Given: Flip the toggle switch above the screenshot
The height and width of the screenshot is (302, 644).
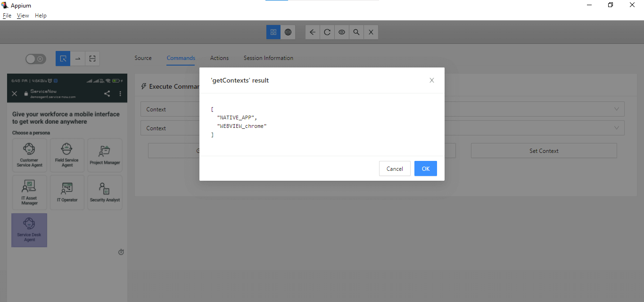Looking at the screenshot, I should (x=35, y=59).
